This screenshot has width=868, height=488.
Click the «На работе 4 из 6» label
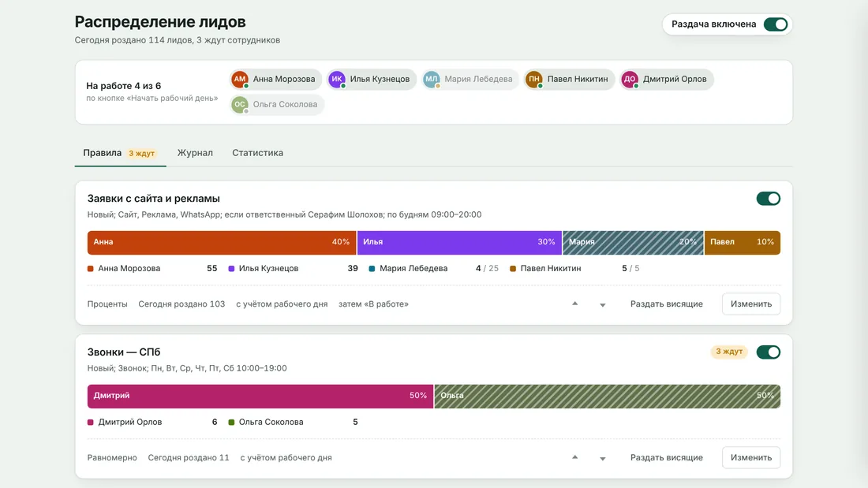coord(123,86)
